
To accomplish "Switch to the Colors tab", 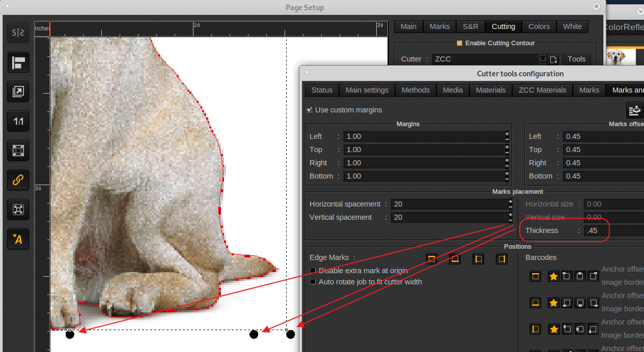I will [x=539, y=26].
